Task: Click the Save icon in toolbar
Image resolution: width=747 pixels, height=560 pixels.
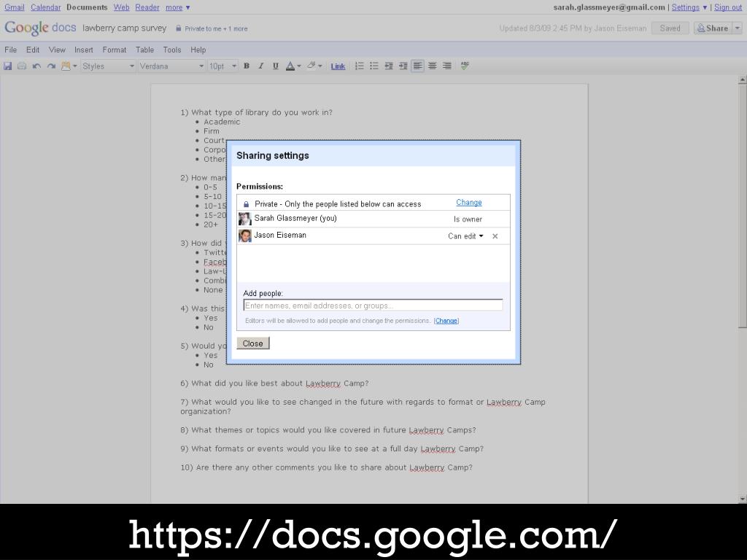Action: [7, 66]
